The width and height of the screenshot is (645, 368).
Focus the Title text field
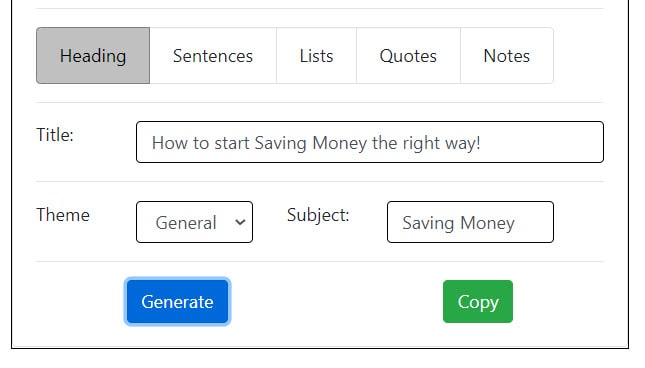tap(370, 142)
